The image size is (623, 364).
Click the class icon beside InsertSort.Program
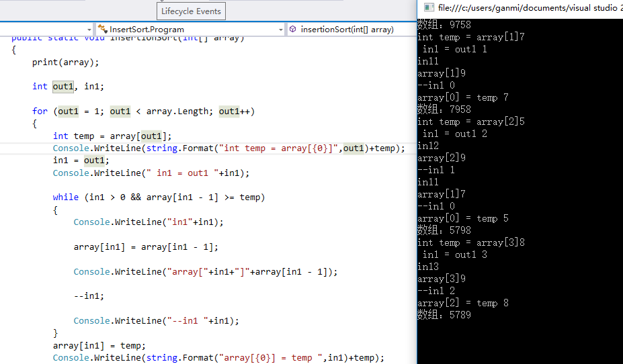[x=103, y=29]
